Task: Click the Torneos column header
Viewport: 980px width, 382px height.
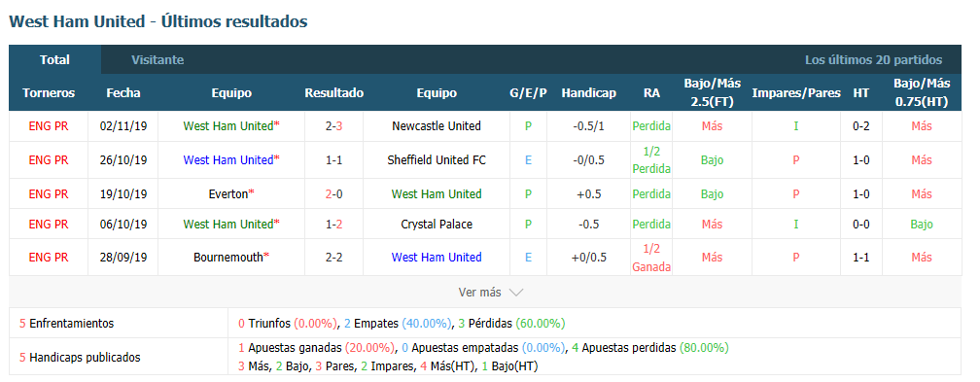Action: point(49,93)
